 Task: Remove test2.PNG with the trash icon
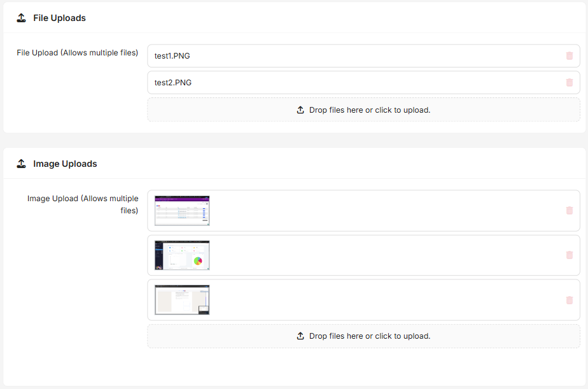pyautogui.click(x=569, y=83)
